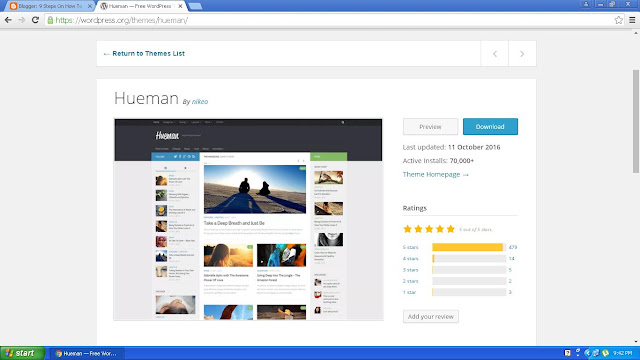Click the browser forward arrow
Screen dimensions: 640x360
click(x=22, y=20)
